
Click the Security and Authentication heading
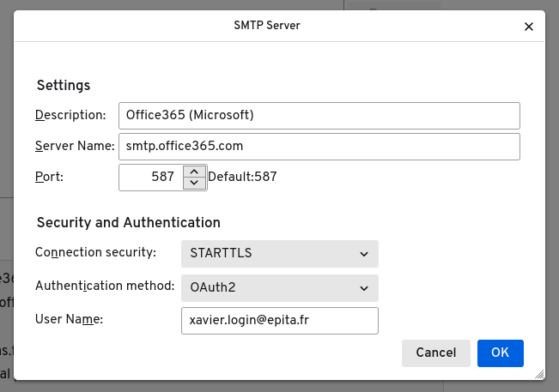[129, 222]
